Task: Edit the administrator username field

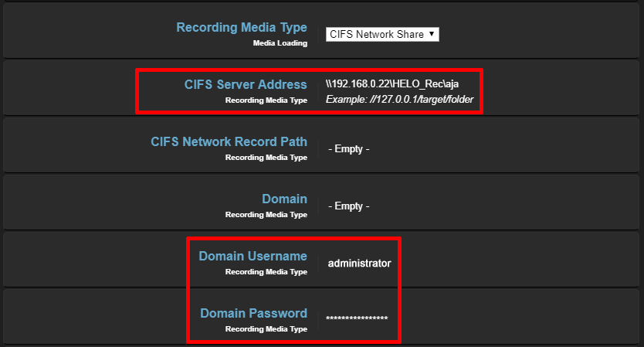Action: [359, 264]
